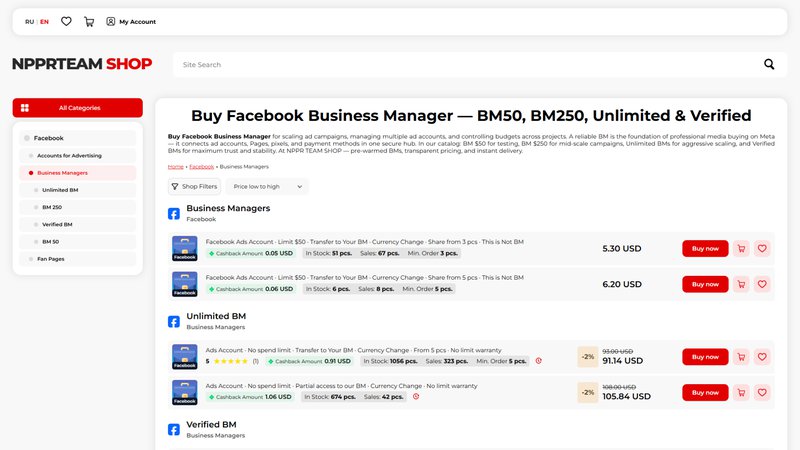Click the Verified BM section heading
The width and height of the screenshot is (800, 450).
point(211,424)
